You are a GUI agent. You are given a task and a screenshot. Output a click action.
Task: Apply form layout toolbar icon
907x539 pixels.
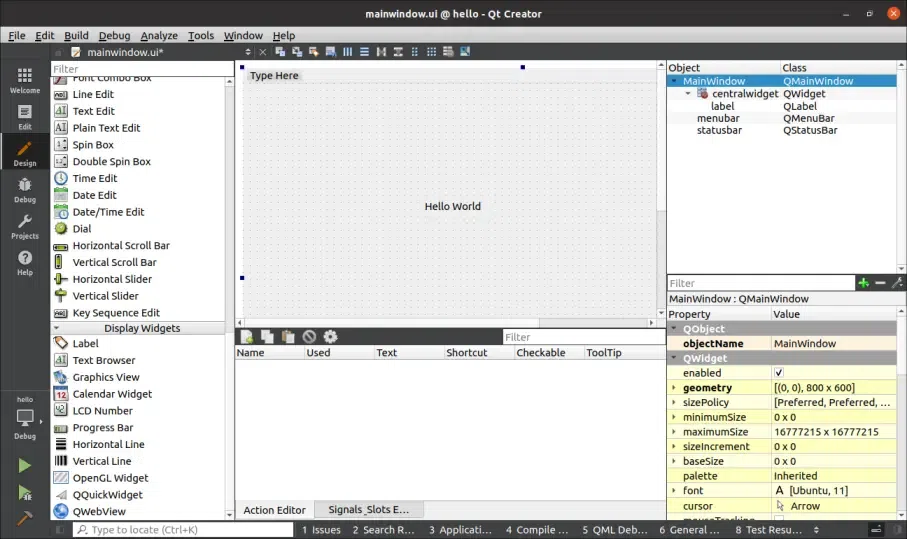pyautogui.click(x=415, y=51)
